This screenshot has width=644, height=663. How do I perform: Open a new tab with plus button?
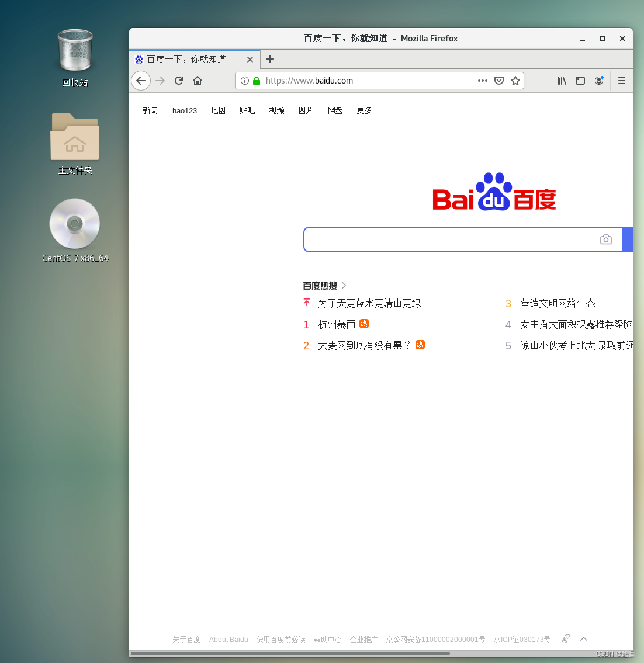(270, 59)
